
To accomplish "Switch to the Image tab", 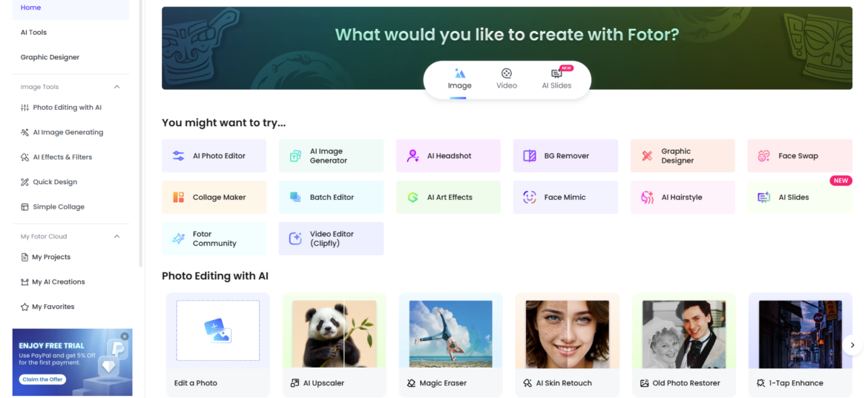I will click(459, 79).
